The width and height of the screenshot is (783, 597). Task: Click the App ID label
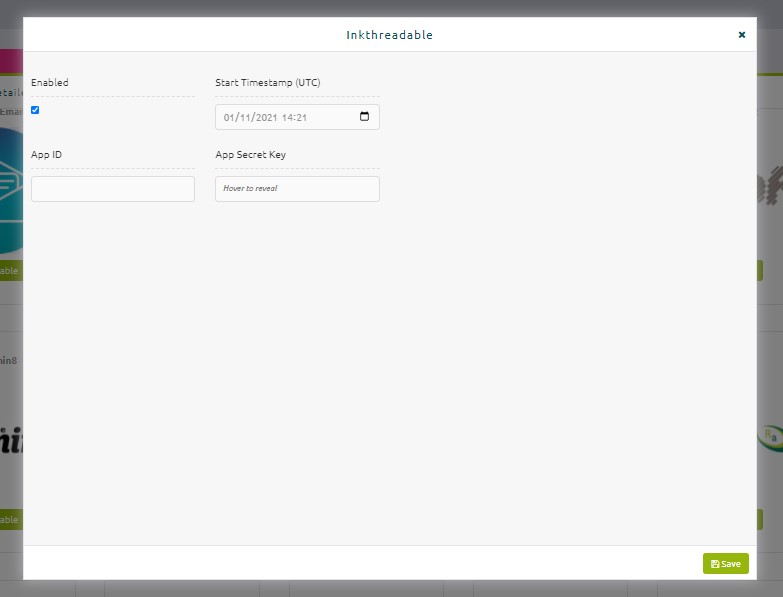46,154
